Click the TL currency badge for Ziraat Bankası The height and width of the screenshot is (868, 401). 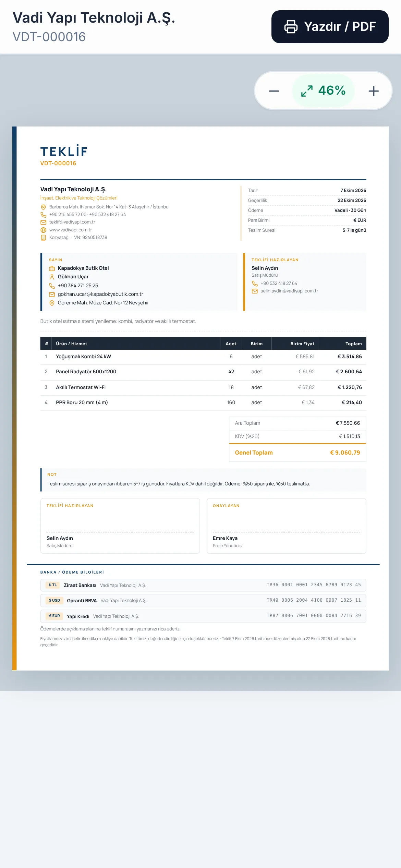click(53, 585)
